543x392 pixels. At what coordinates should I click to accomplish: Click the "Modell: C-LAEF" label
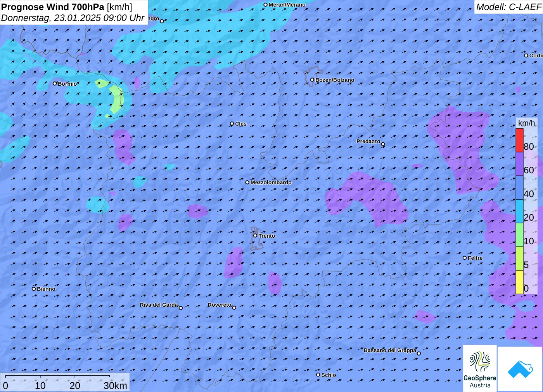508,7
